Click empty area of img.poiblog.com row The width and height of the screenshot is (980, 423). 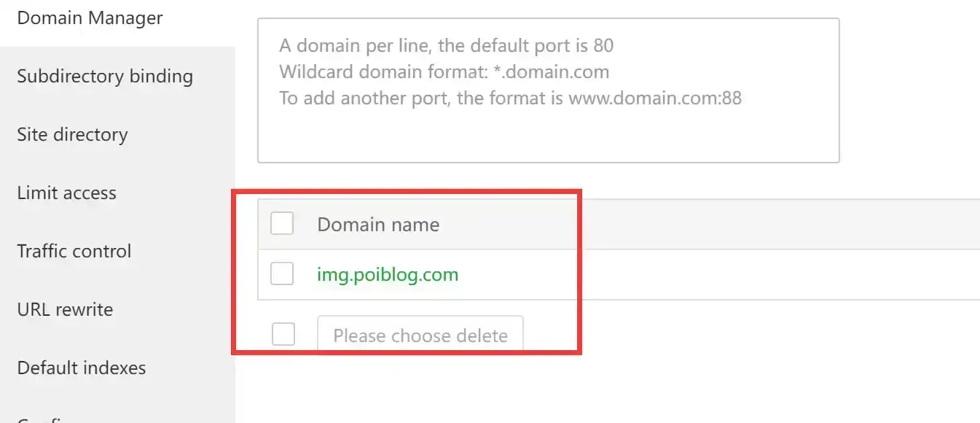(729, 275)
